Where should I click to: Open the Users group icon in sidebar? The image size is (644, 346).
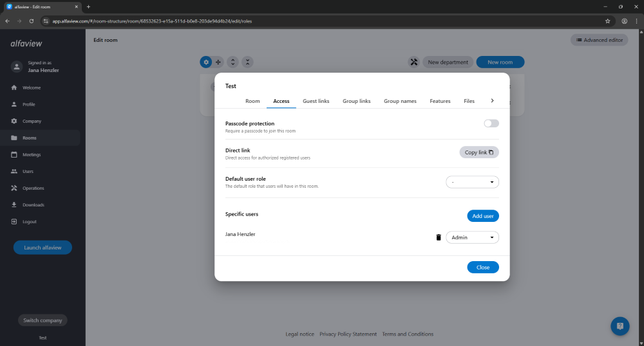pos(14,171)
